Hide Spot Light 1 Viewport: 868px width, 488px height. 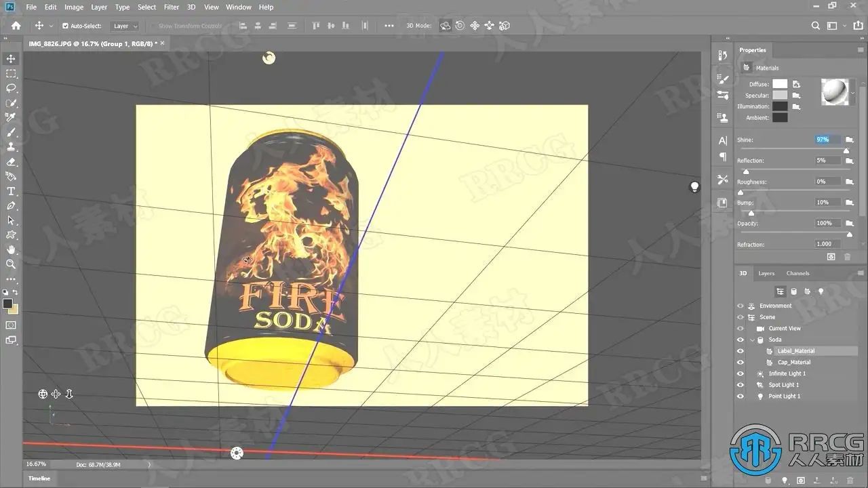pos(740,385)
